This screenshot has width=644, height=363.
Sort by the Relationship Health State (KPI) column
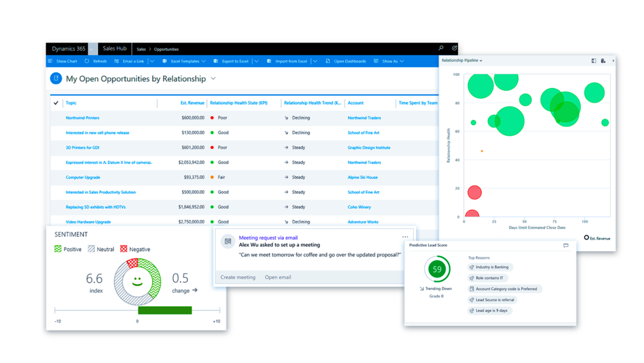tap(238, 102)
